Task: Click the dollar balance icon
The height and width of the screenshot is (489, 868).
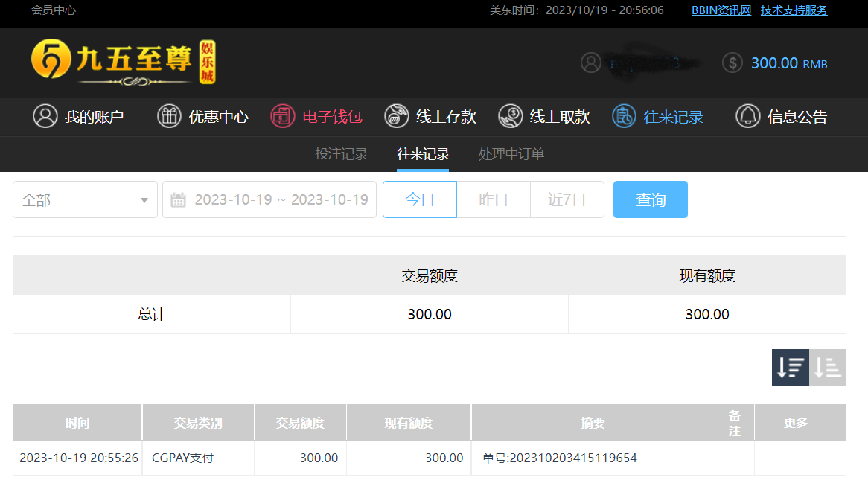Action: pyautogui.click(x=733, y=63)
